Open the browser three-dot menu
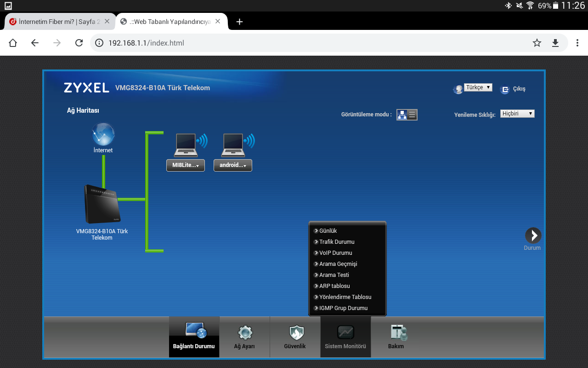 (x=577, y=43)
